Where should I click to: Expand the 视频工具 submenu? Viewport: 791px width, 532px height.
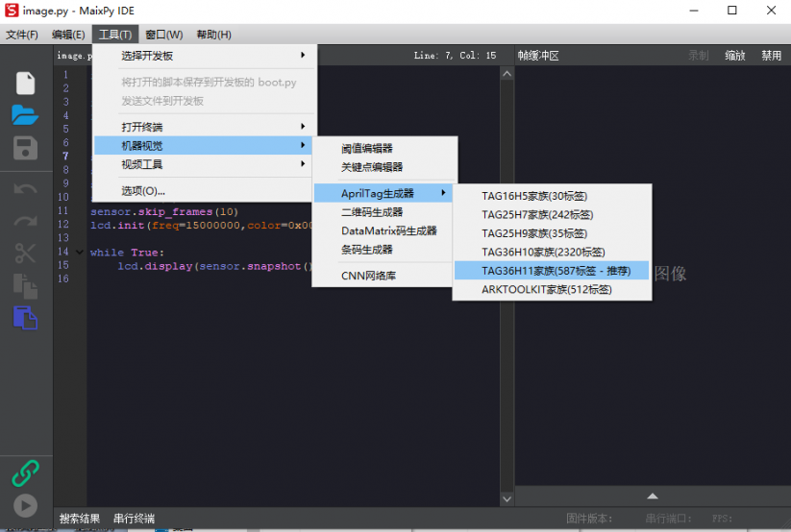coord(206,164)
